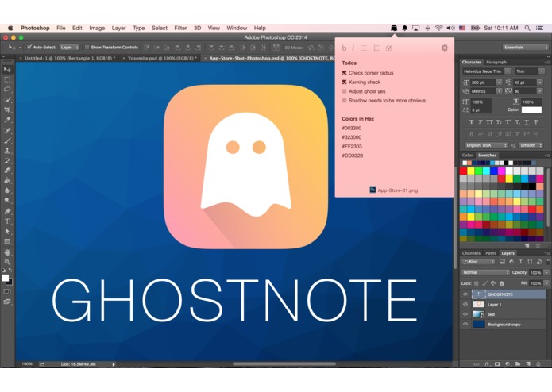Select the Rectangular Marquee tool
The image size is (552, 392).
click(x=7, y=80)
